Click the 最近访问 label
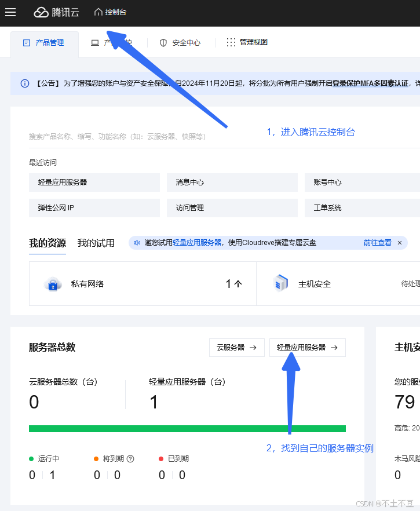 click(x=43, y=163)
